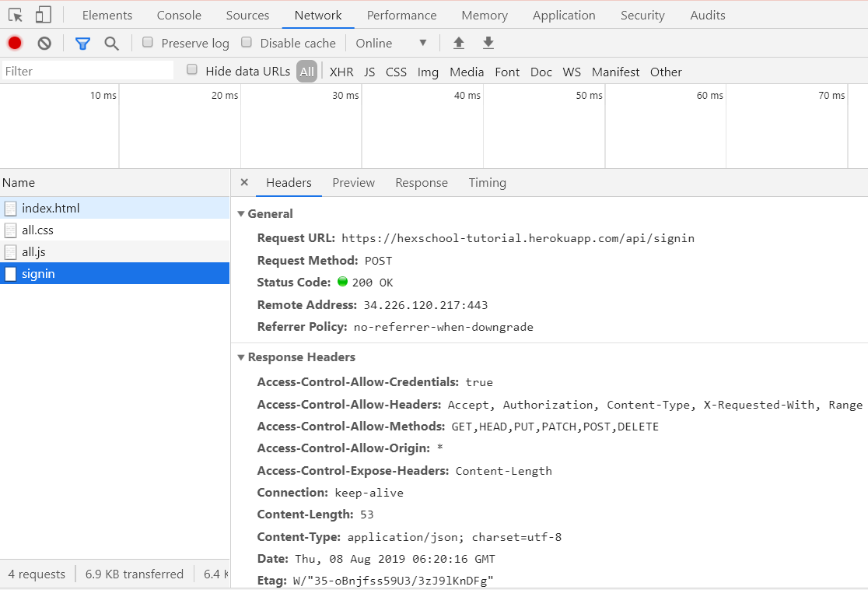Clear the network log
Image resolution: width=868 pixels, height=590 pixels.
tap(44, 43)
